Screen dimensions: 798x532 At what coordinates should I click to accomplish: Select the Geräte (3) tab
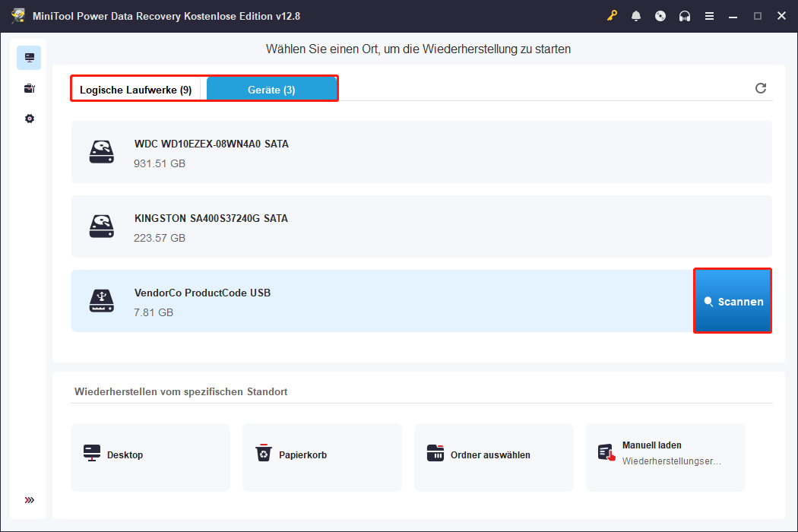tap(271, 90)
